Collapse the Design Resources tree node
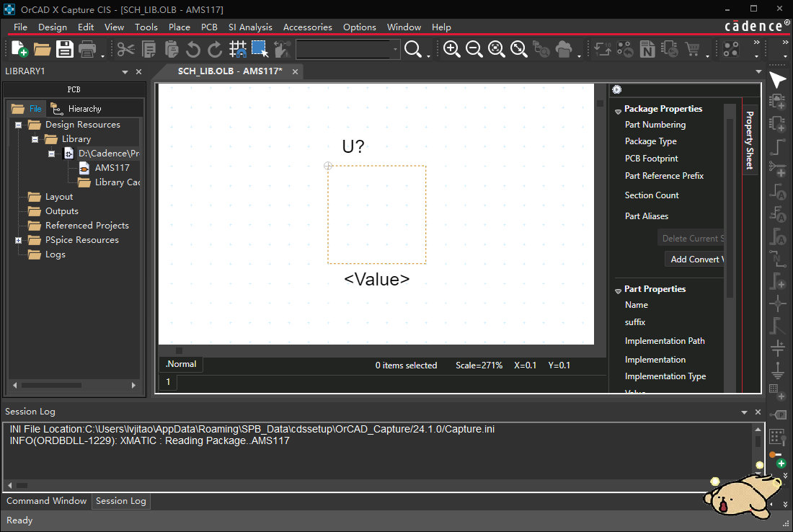This screenshot has width=793, height=532. (18, 125)
